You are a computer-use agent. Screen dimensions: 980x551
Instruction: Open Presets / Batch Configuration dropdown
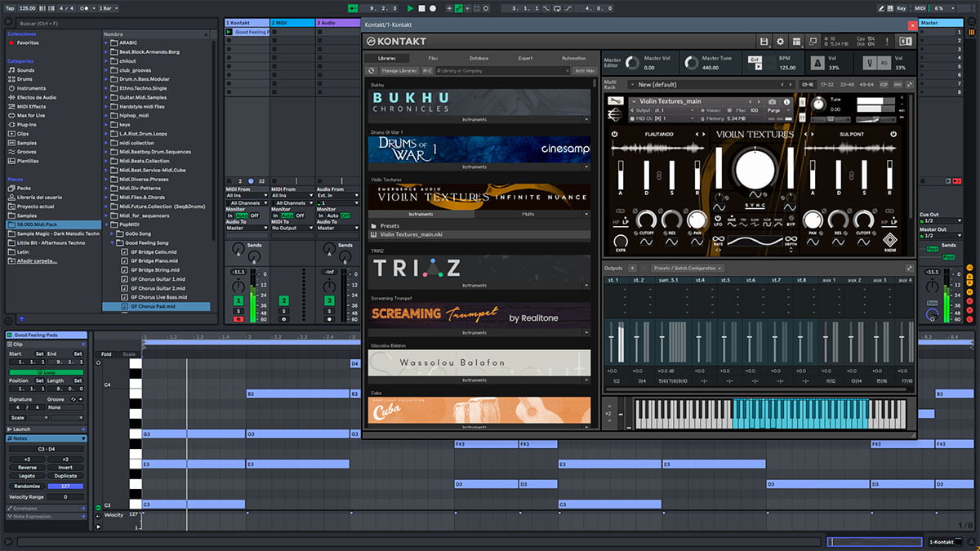[x=688, y=268]
